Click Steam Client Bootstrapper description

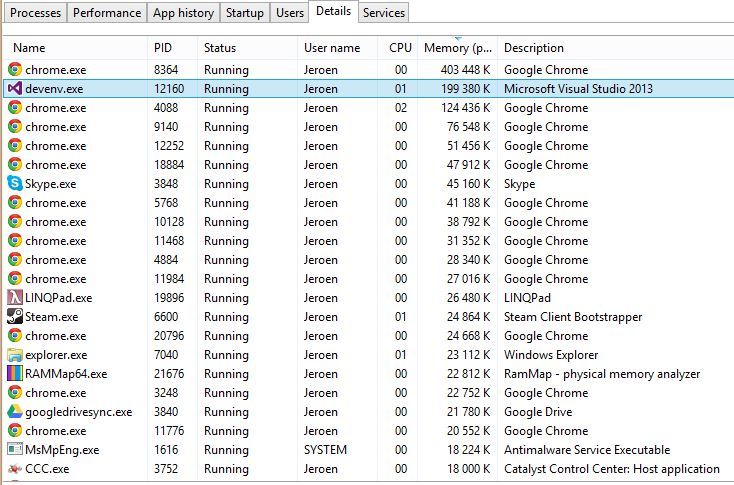[x=573, y=317]
